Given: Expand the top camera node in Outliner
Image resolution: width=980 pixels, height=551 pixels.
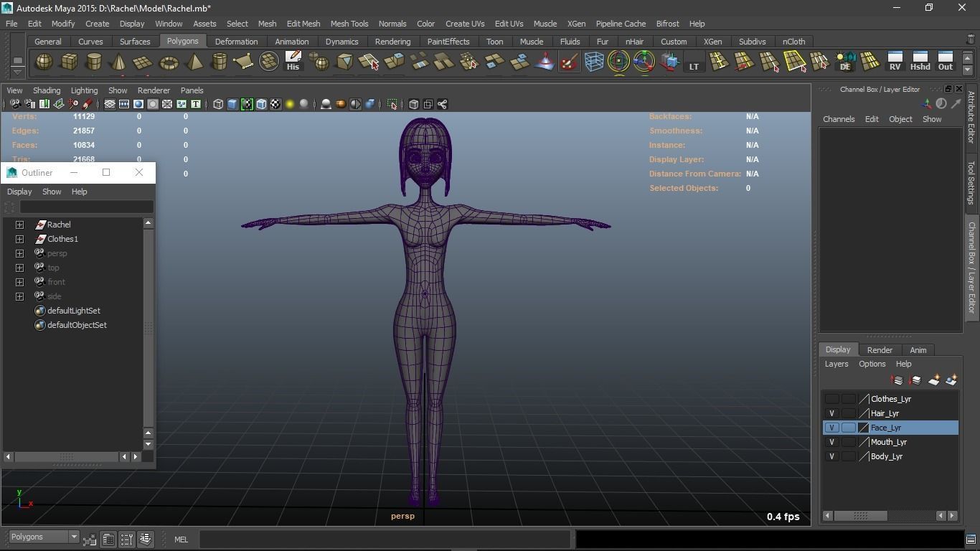Looking at the screenshot, I should pos(19,268).
